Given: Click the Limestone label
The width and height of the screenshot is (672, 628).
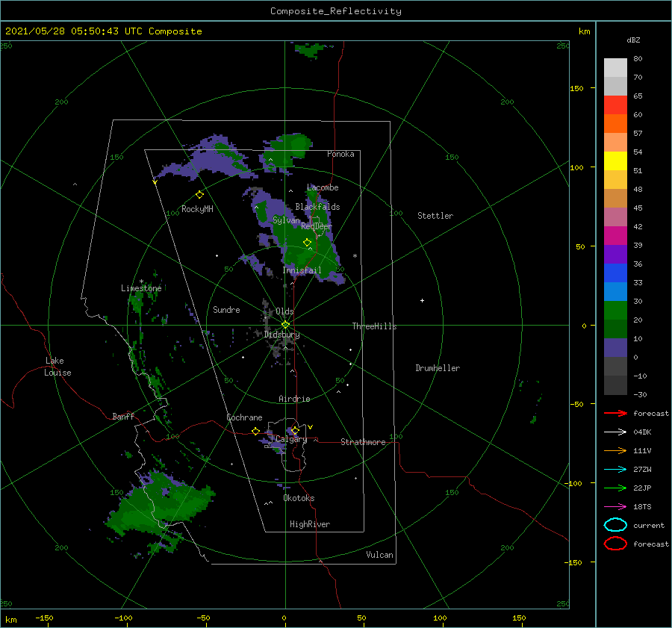Looking at the screenshot, I should point(141,288).
